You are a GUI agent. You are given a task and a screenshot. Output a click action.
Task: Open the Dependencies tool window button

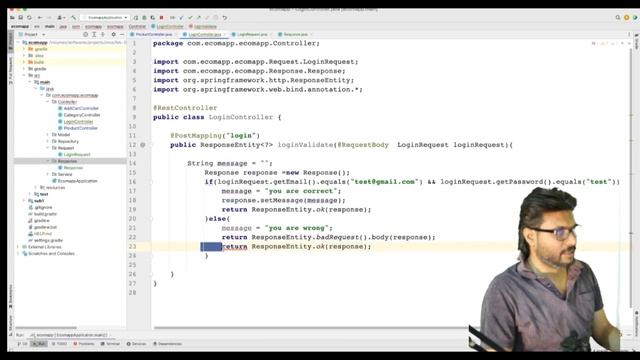167,344
